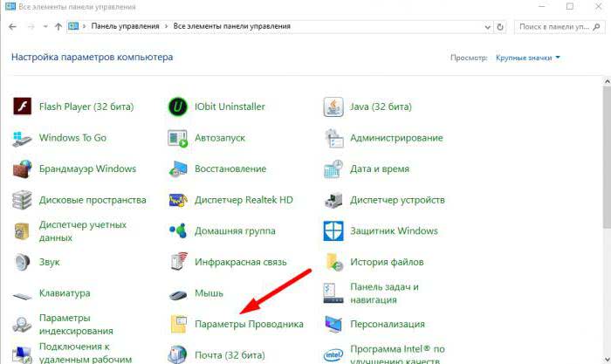This screenshot has height=364, width=611.
Task: Click the IObit Uninstaller icon
Action: click(178, 106)
